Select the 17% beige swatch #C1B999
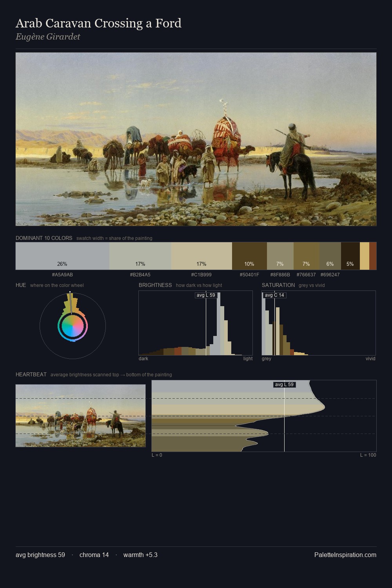Screen dimensions: 392x588 tap(201, 256)
